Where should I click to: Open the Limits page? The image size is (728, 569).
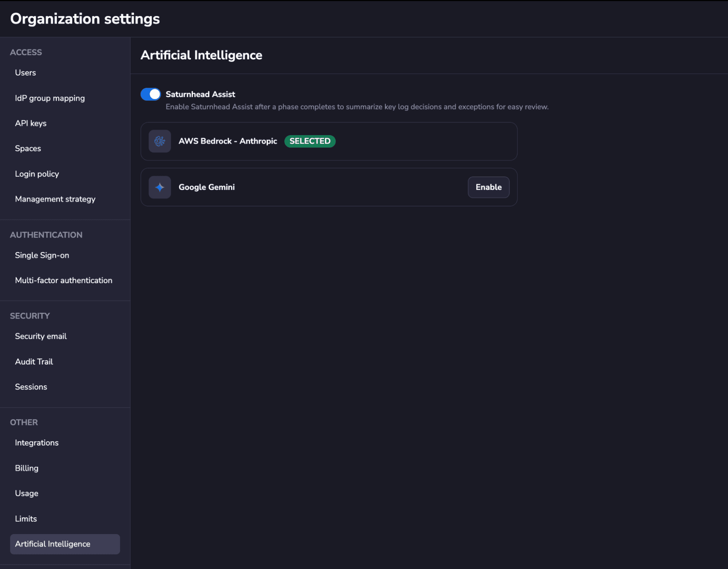click(x=26, y=519)
